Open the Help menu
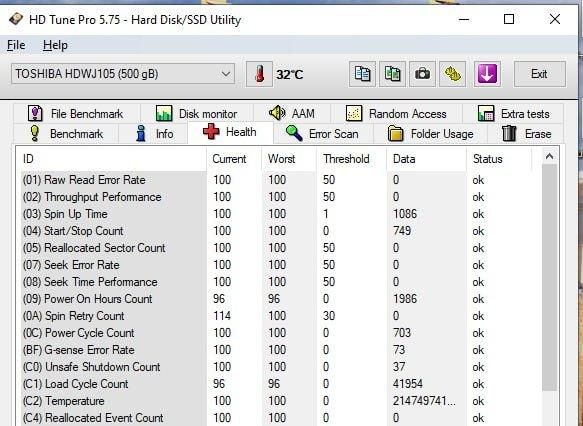 (55, 45)
